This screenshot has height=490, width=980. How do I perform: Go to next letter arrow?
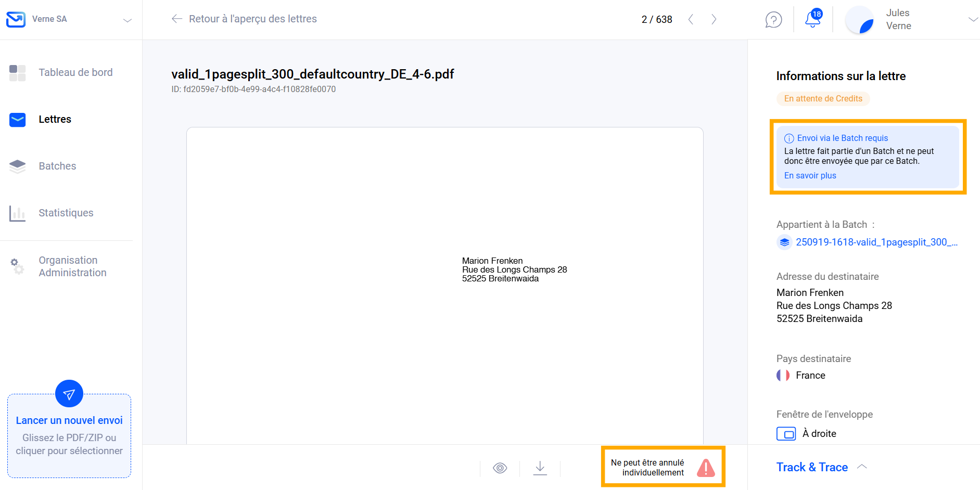(714, 19)
